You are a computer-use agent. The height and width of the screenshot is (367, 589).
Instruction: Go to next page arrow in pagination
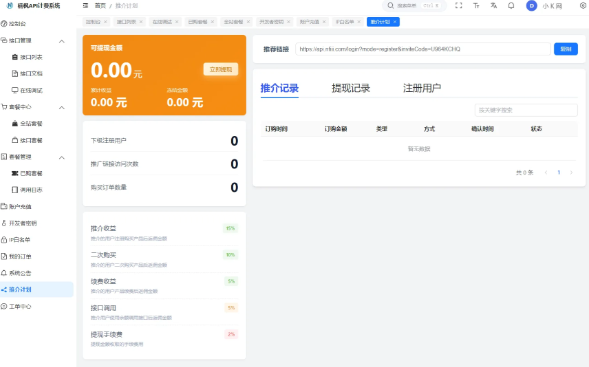[571, 172]
